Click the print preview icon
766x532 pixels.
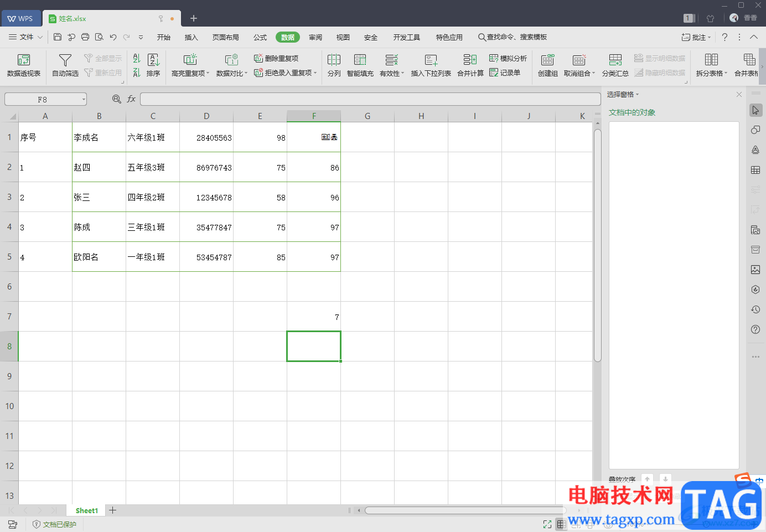pos(99,37)
